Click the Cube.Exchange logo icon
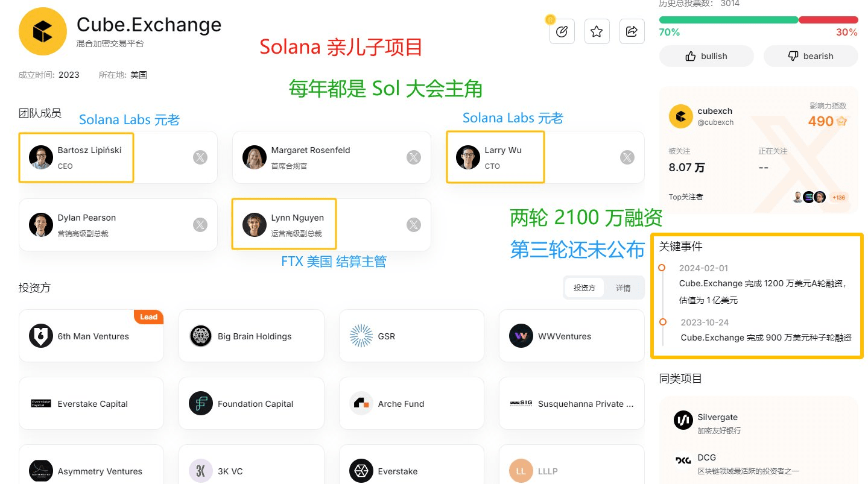The image size is (868, 484). pyautogui.click(x=42, y=32)
